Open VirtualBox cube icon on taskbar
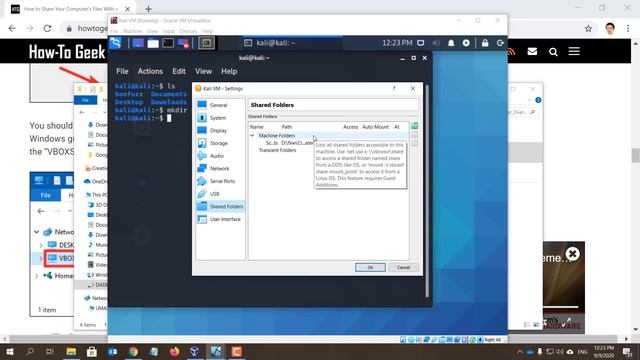This screenshot has width=640, height=360. (195, 351)
